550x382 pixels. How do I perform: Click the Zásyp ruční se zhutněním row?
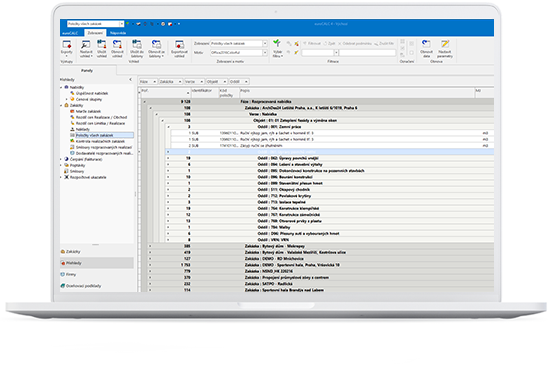(332, 146)
